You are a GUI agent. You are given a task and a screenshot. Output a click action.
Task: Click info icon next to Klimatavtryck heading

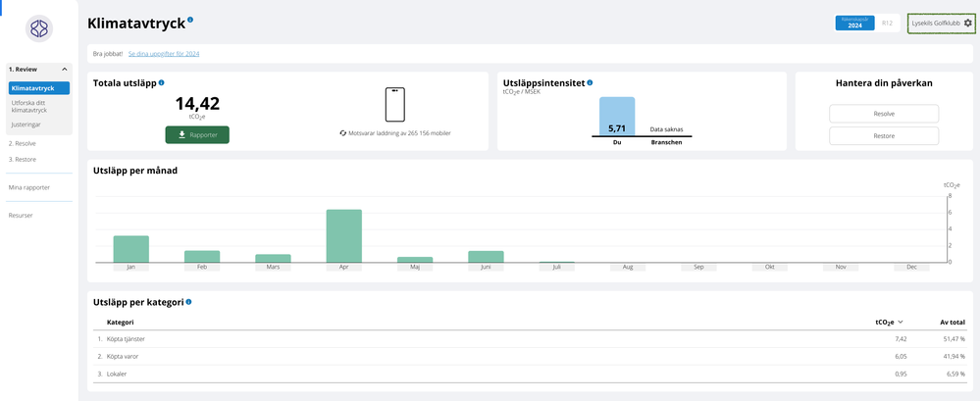[x=190, y=20]
